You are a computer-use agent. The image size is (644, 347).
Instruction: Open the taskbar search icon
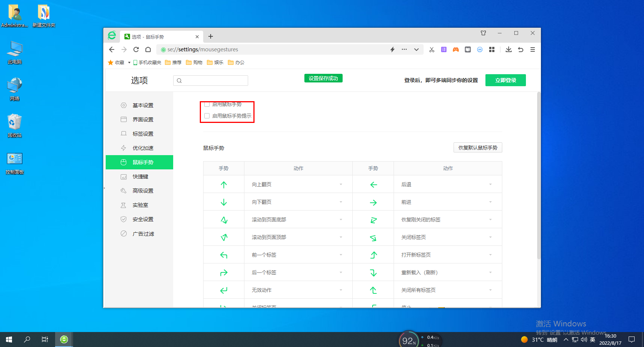(27, 340)
